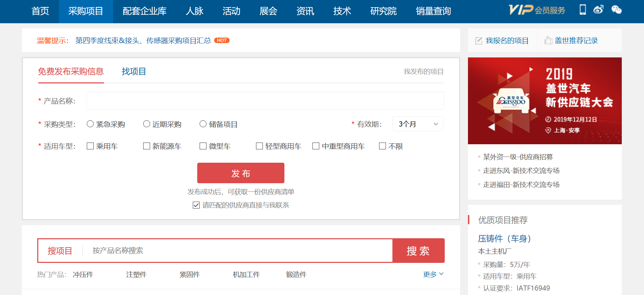Open 资讯 in the navigation bar
This screenshot has width=644, height=295.
[305, 11]
